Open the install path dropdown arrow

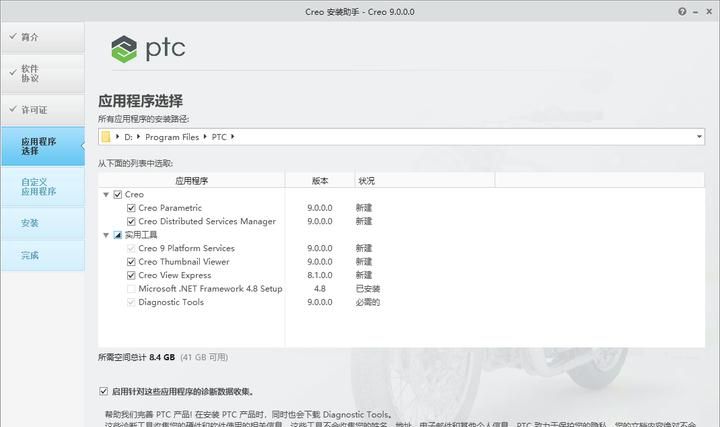(x=699, y=137)
